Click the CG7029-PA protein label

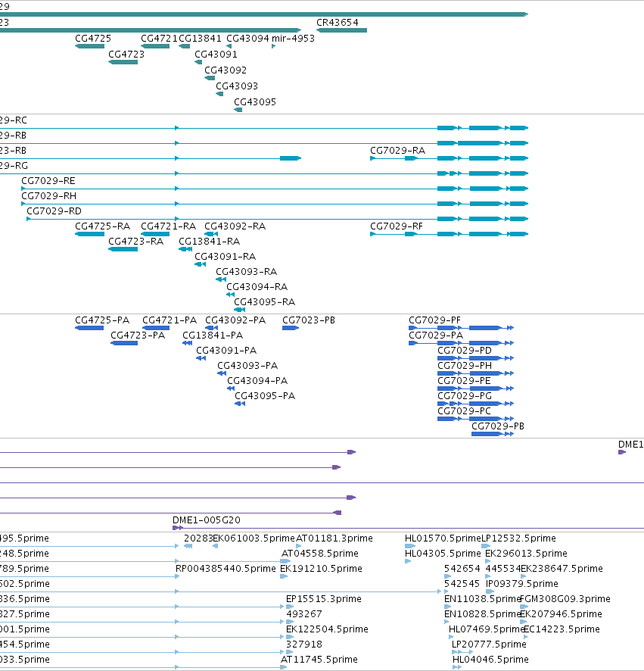pos(436,335)
